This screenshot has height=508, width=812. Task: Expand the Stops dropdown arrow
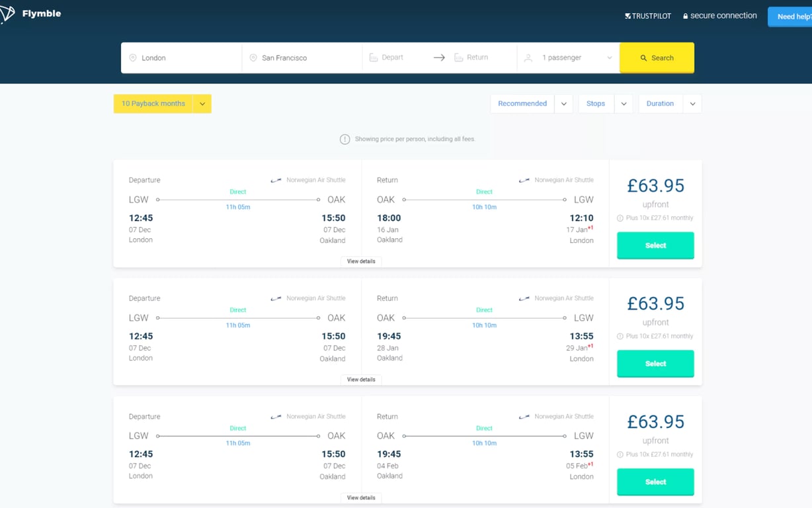[624, 104]
